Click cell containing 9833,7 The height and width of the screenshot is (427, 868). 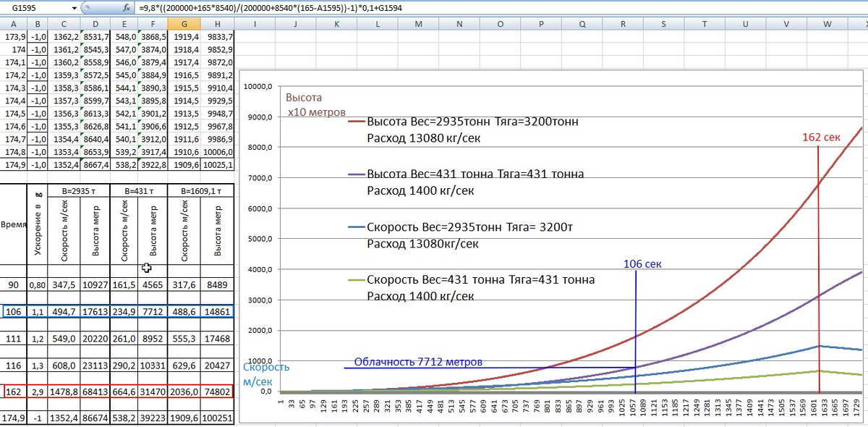click(x=217, y=36)
